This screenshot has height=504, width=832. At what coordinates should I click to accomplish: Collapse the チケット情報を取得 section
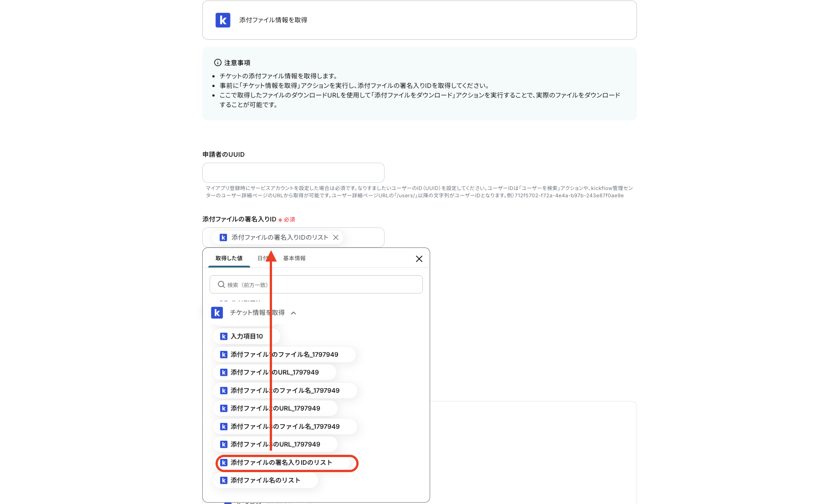(x=293, y=313)
